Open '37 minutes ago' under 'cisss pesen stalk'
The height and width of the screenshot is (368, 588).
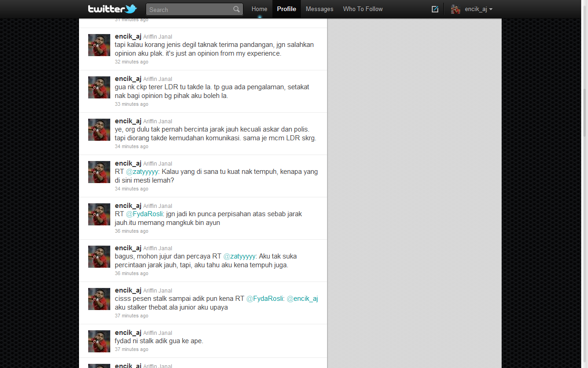(131, 316)
